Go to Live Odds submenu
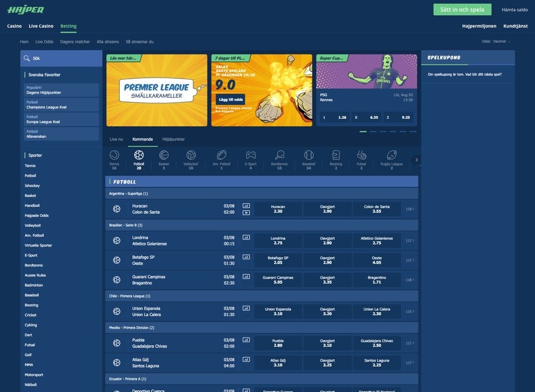 [x=44, y=42]
